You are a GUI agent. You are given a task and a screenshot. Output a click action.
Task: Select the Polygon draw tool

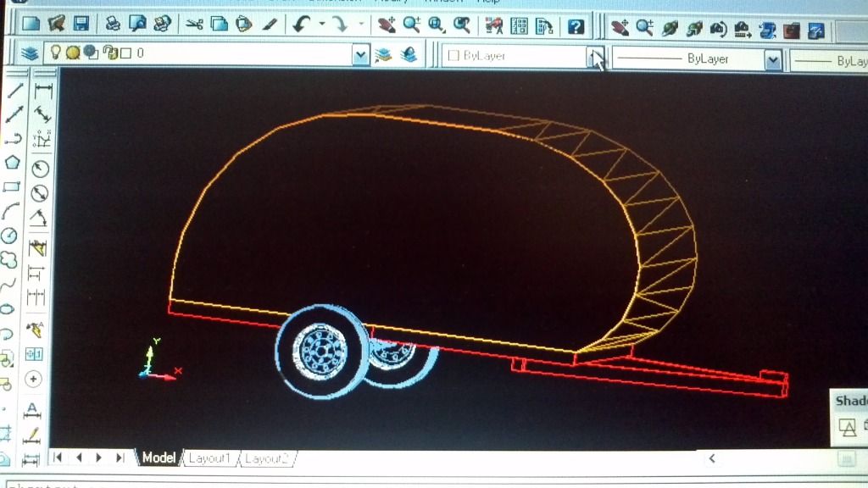(x=12, y=163)
